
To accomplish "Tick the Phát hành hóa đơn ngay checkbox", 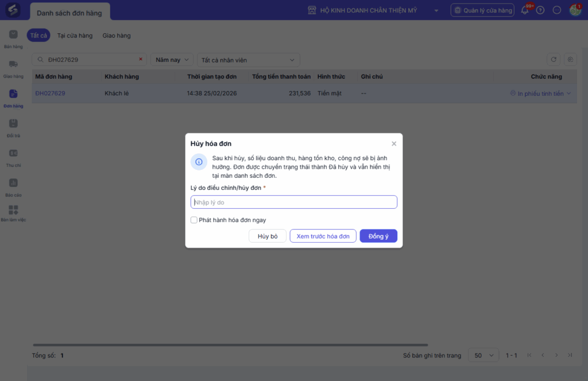I will click(194, 220).
